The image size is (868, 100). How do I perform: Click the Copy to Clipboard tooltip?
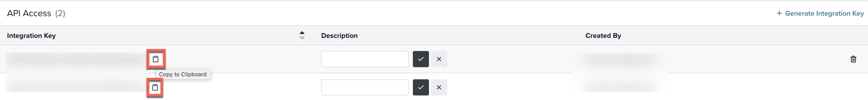tap(183, 74)
